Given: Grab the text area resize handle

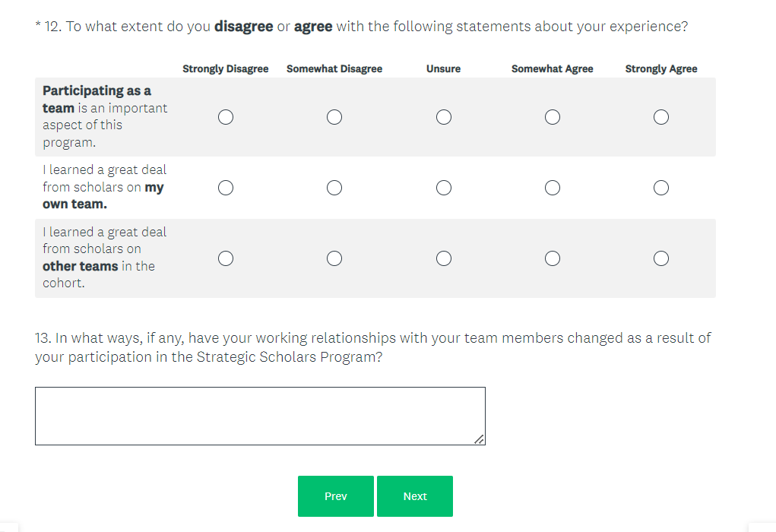Looking at the screenshot, I should (x=479, y=439).
